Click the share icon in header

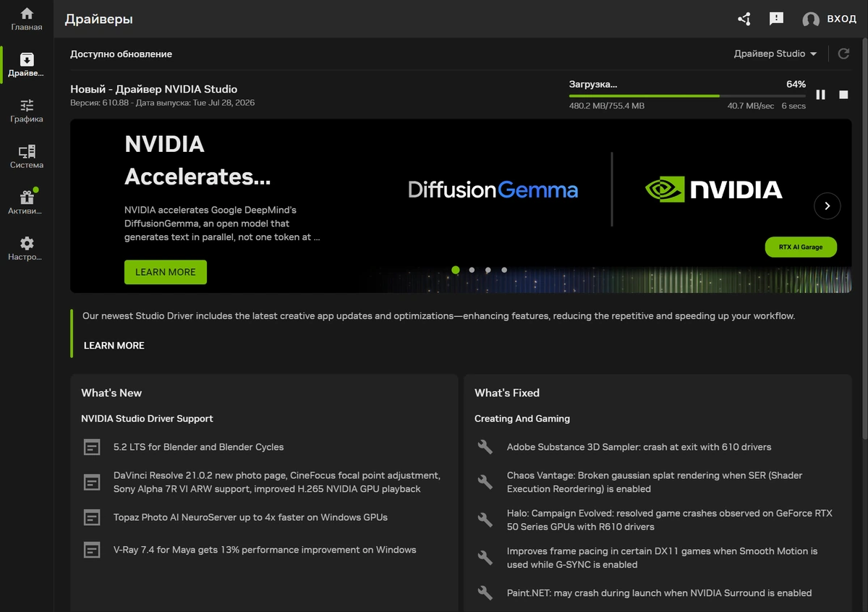[744, 19]
